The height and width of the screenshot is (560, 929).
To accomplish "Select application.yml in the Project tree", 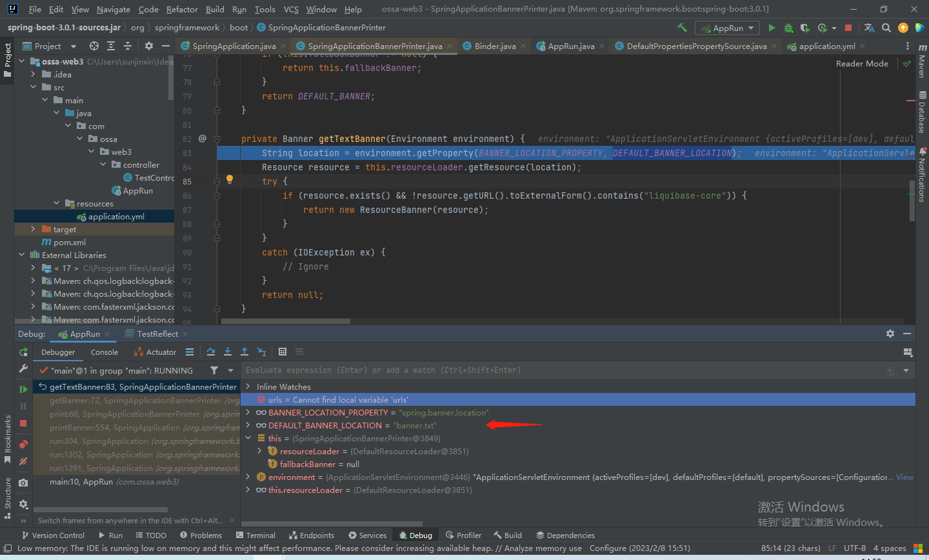I will tap(116, 216).
